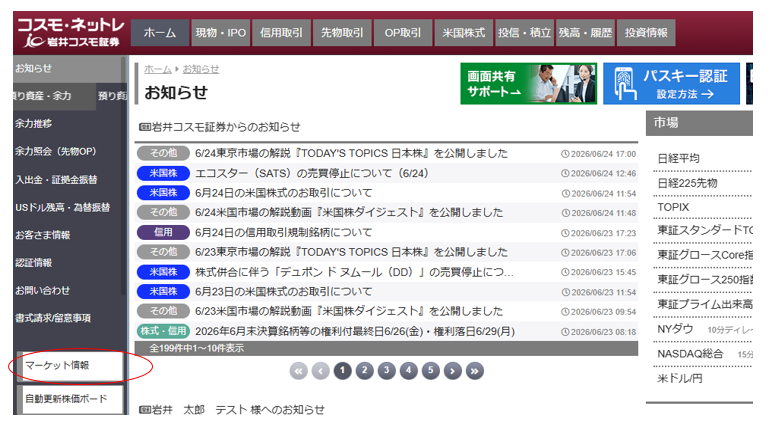Open the コスモ・ネットレ logo
The image size is (771, 425).
(71, 32)
